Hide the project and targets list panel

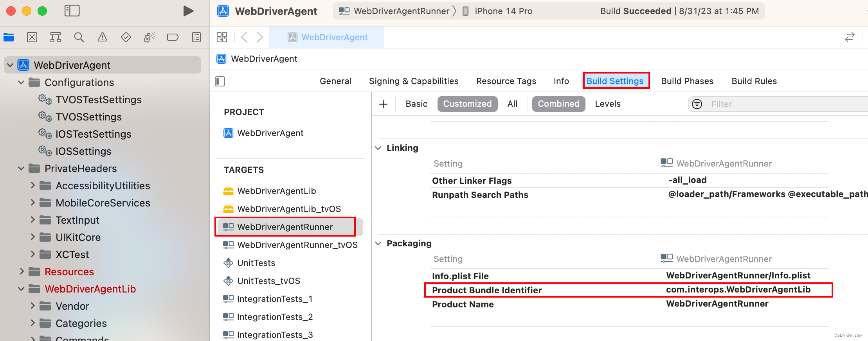pos(220,81)
